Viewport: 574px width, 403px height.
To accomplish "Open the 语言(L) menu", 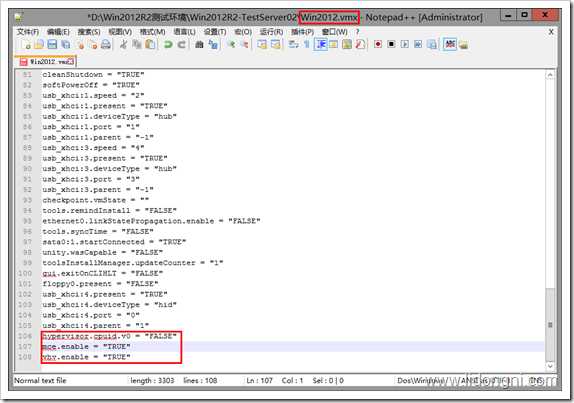I will pos(184,32).
